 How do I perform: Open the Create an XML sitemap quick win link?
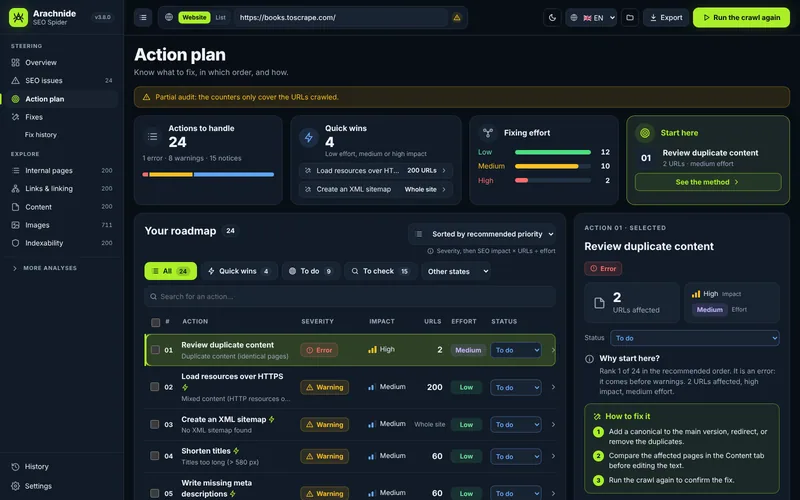pos(376,189)
